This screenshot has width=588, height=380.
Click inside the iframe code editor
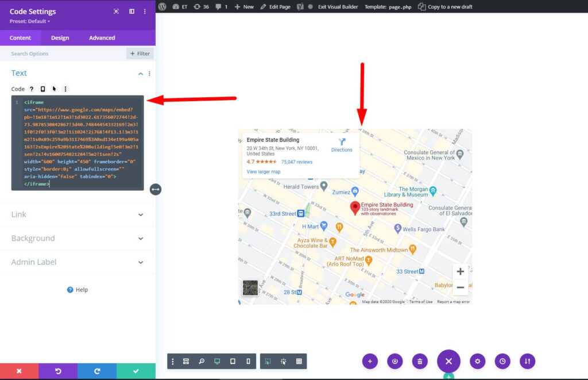coord(78,143)
